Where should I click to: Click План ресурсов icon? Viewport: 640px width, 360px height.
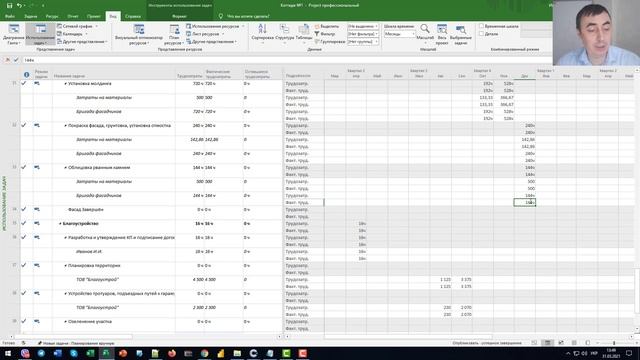pyautogui.click(x=174, y=29)
